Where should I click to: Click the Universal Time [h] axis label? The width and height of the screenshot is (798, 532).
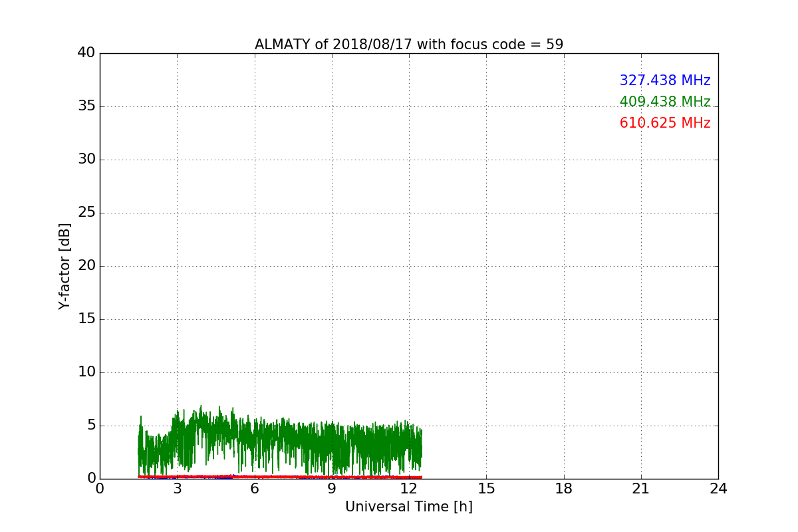409,507
